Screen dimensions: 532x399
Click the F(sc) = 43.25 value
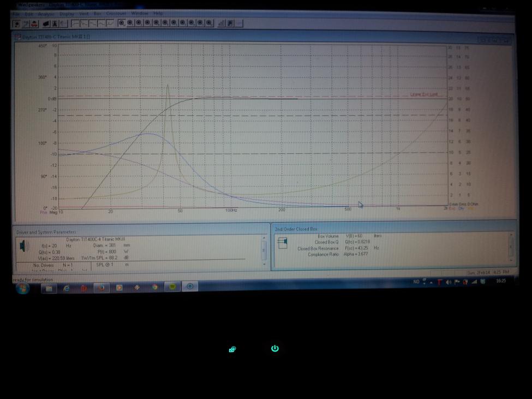(x=356, y=248)
